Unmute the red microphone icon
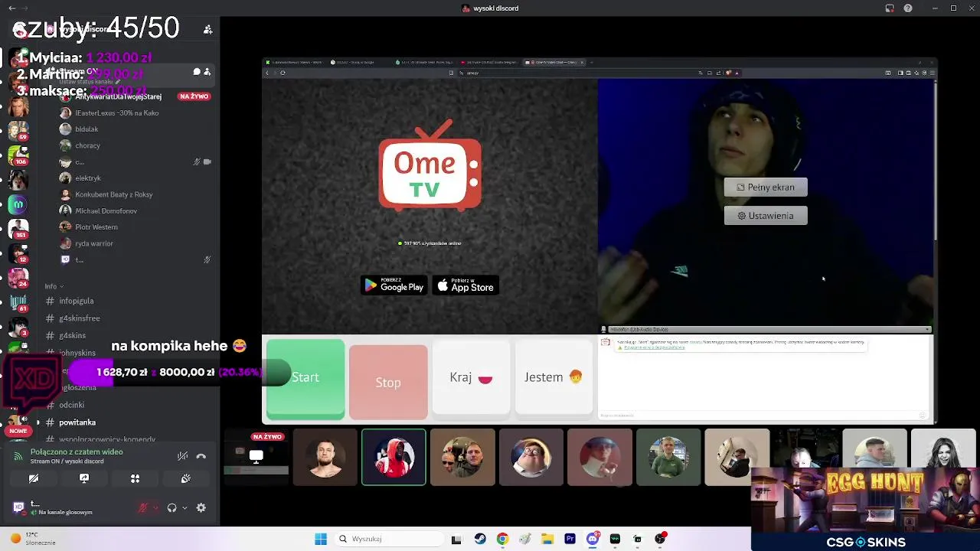 point(142,507)
